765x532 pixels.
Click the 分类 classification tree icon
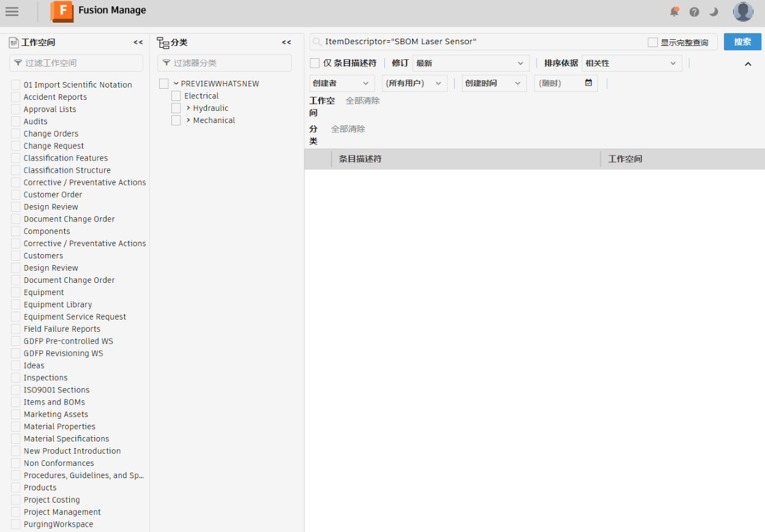[163, 43]
